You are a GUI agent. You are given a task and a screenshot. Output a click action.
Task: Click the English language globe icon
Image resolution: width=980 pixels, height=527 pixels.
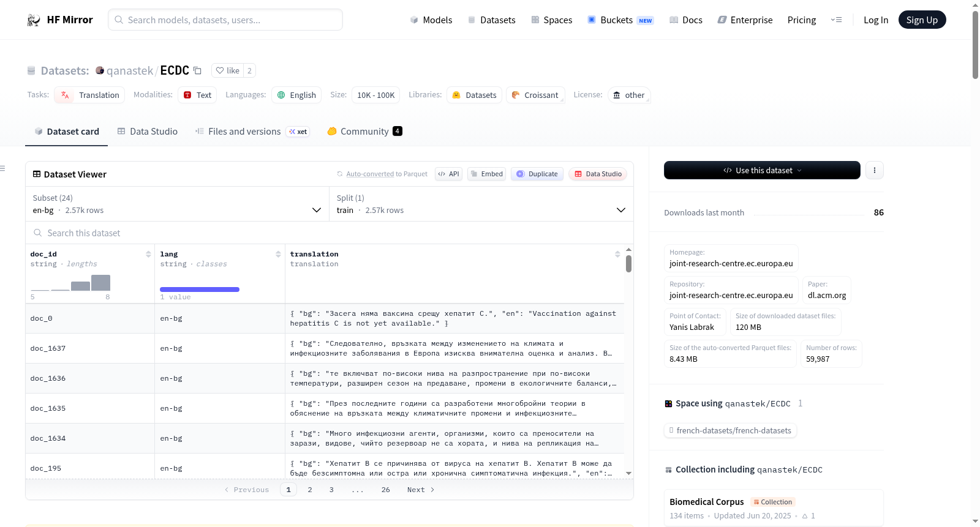pos(281,95)
